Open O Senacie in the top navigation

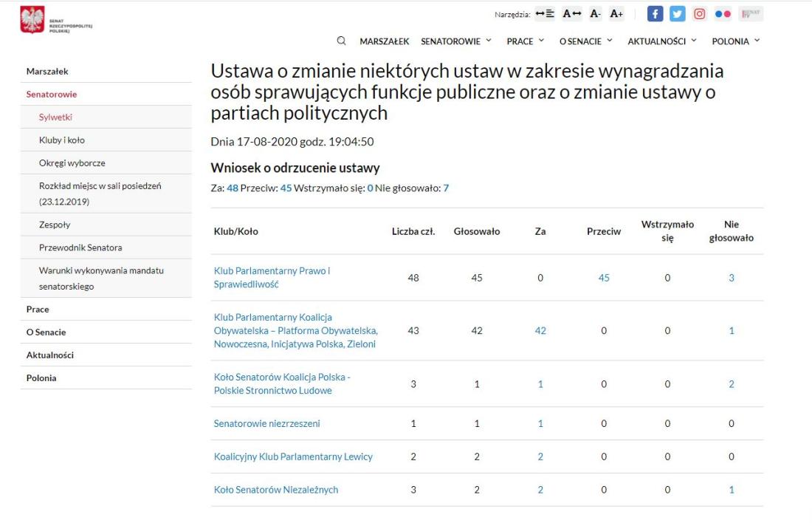pyautogui.click(x=580, y=41)
